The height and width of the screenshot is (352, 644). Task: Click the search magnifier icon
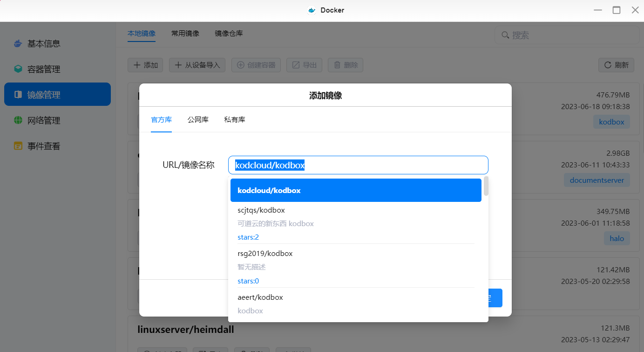(505, 35)
